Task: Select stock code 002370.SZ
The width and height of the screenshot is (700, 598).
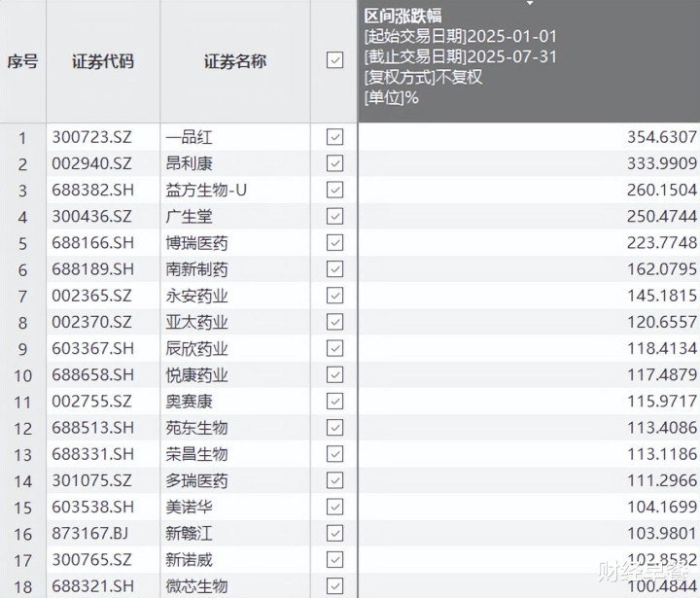Action: click(92, 322)
